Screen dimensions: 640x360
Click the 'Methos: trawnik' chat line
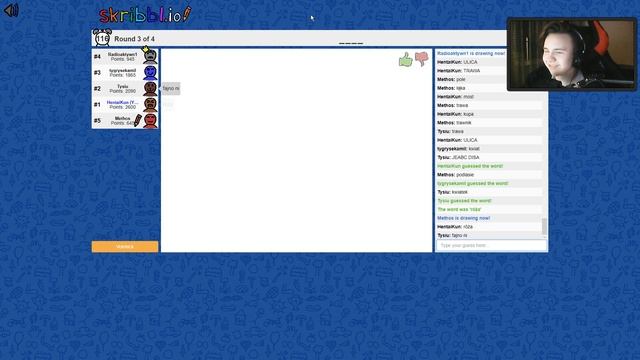[454, 122]
